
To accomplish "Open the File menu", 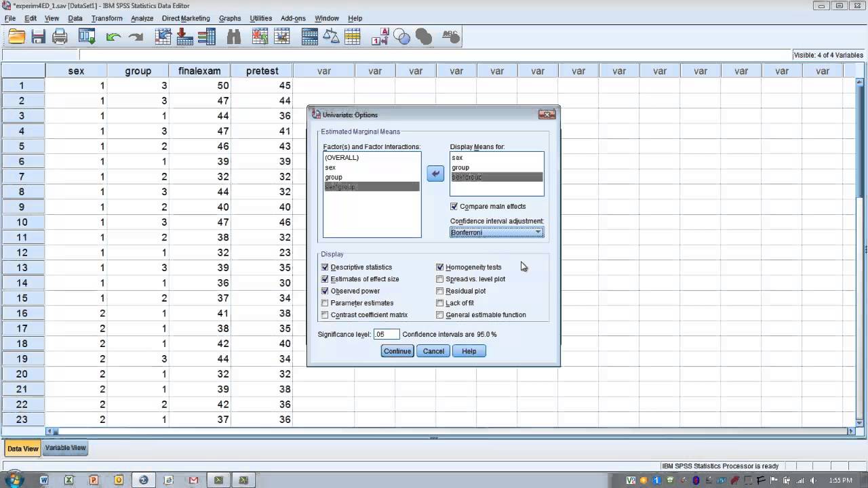I will 9,18.
